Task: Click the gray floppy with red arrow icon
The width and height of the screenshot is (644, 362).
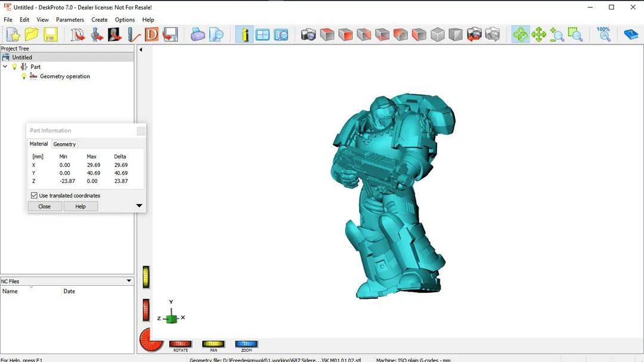Action: pos(170,35)
